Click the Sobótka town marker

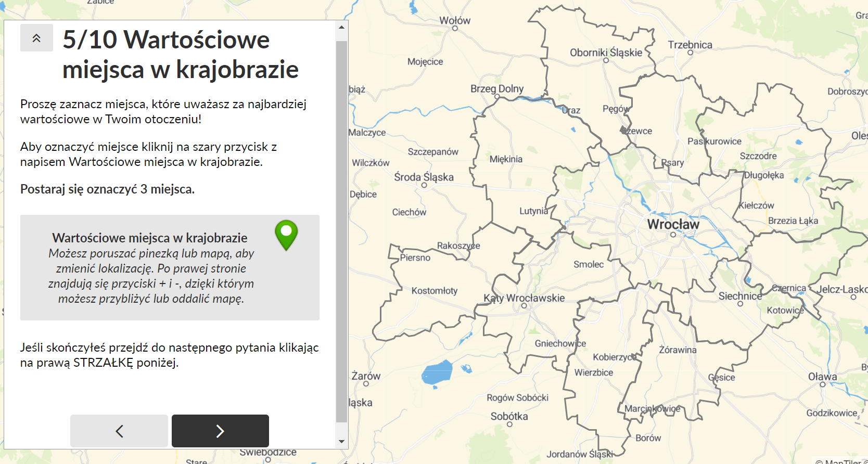509,424
